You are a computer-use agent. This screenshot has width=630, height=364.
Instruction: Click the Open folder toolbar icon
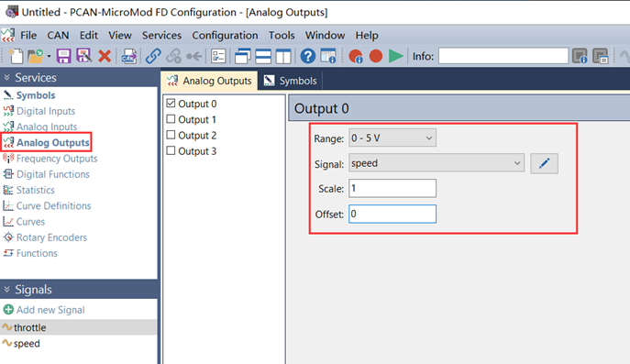[x=36, y=56]
